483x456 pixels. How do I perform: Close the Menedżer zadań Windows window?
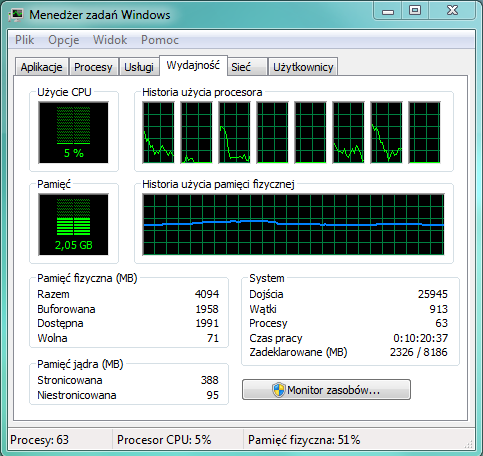point(452,10)
